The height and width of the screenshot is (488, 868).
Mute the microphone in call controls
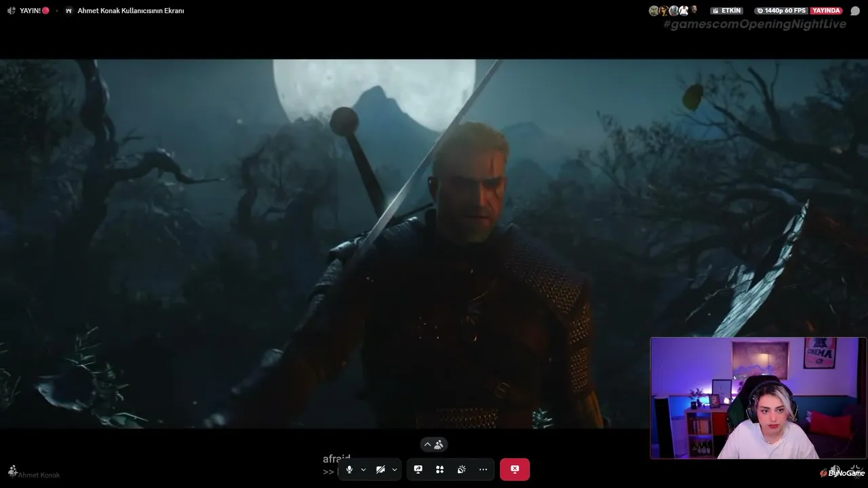point(349,470)
